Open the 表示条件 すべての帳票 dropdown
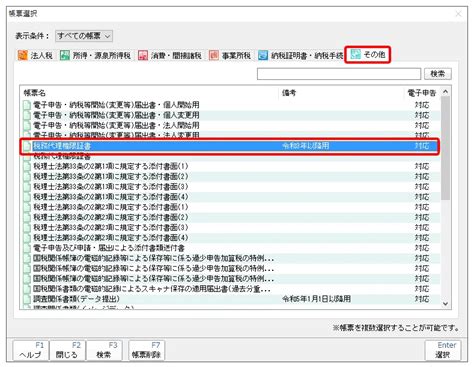 [x=84, y=36]
